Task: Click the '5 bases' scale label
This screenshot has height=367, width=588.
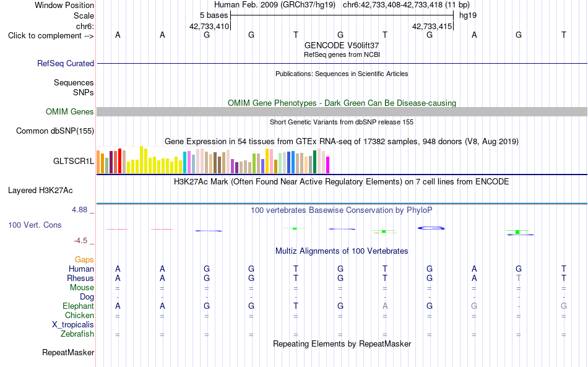Action: pyautogui.click(x=214, y=15)
